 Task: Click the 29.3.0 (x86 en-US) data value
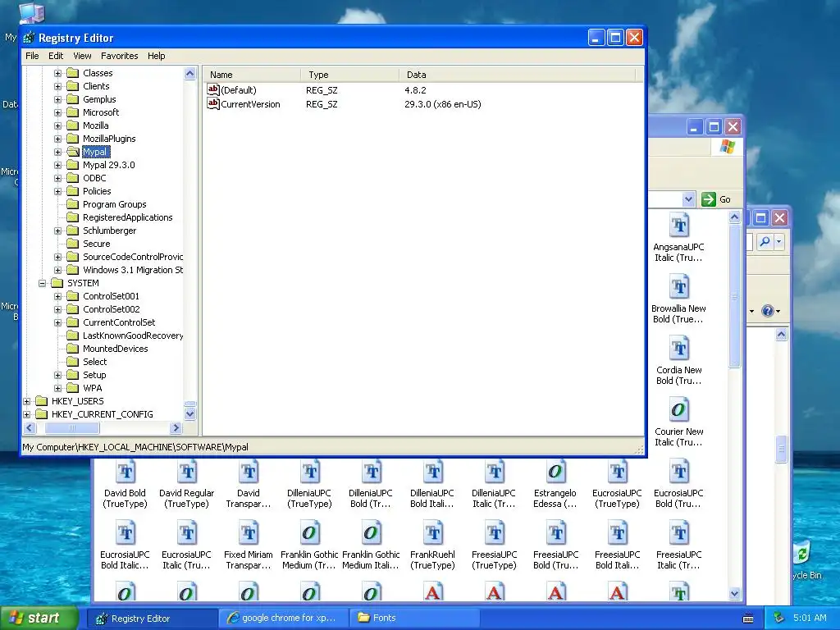(x=442, y=104)
